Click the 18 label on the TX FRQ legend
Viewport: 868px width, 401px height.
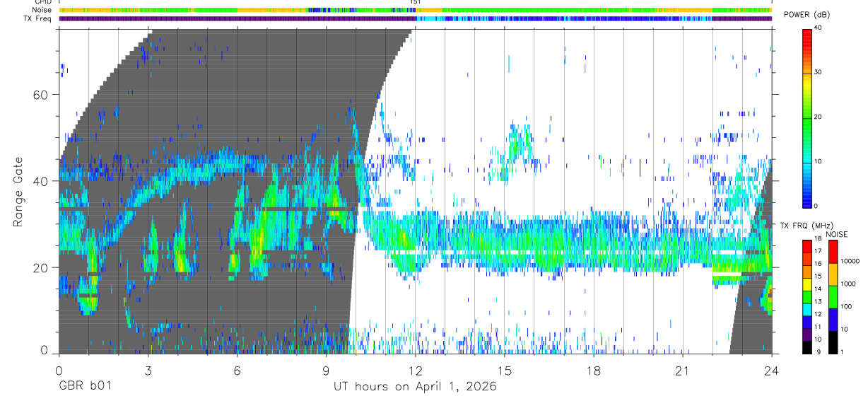pos(818,240)
